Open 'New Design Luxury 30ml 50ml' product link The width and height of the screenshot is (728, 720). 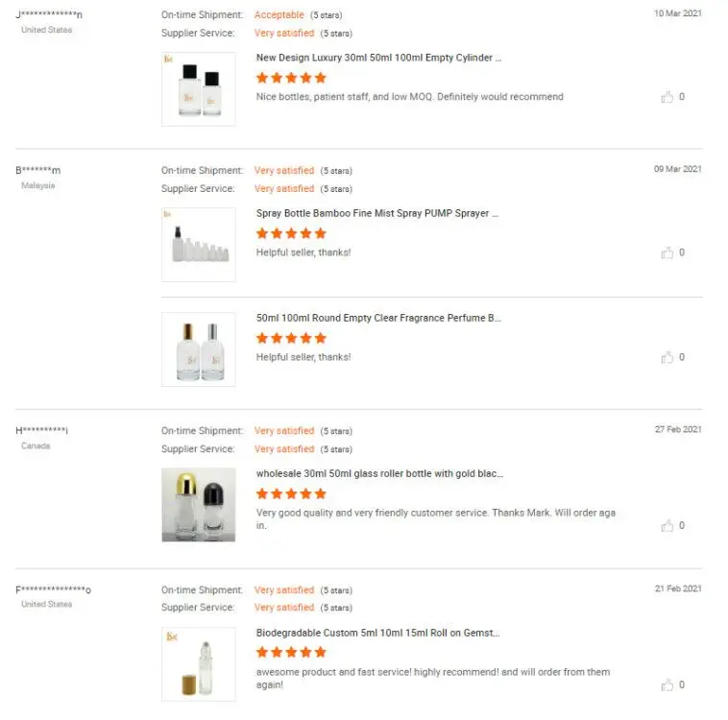(378, 58)
